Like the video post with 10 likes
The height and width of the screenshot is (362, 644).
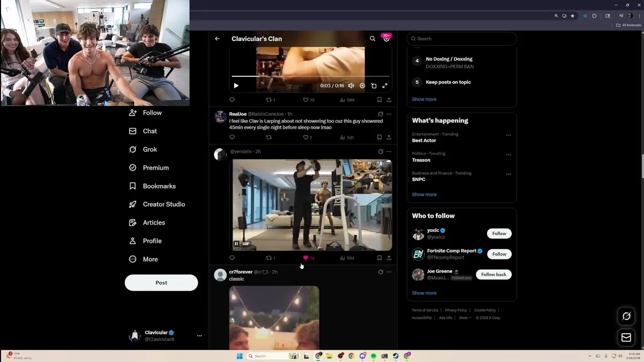(x=308, y=100)
